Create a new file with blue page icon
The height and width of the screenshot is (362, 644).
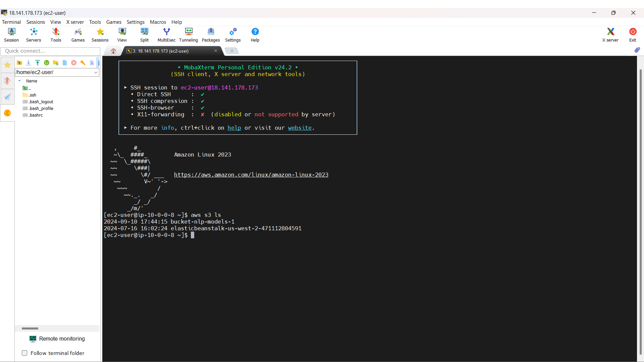[x=65, y=63]
